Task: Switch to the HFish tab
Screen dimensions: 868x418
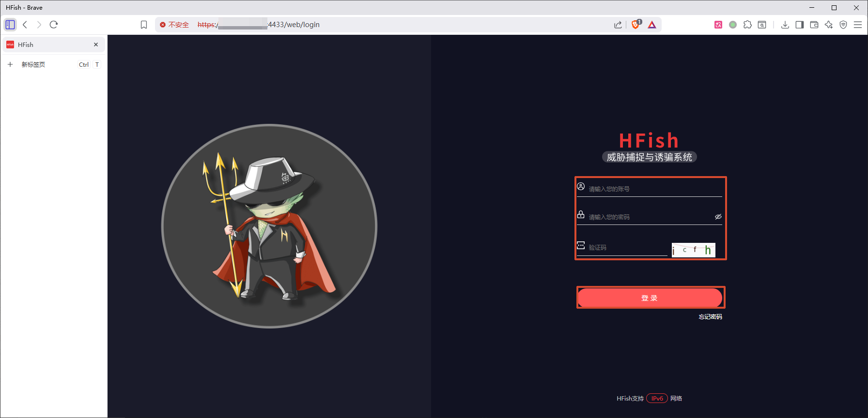Action: (54, 45)
